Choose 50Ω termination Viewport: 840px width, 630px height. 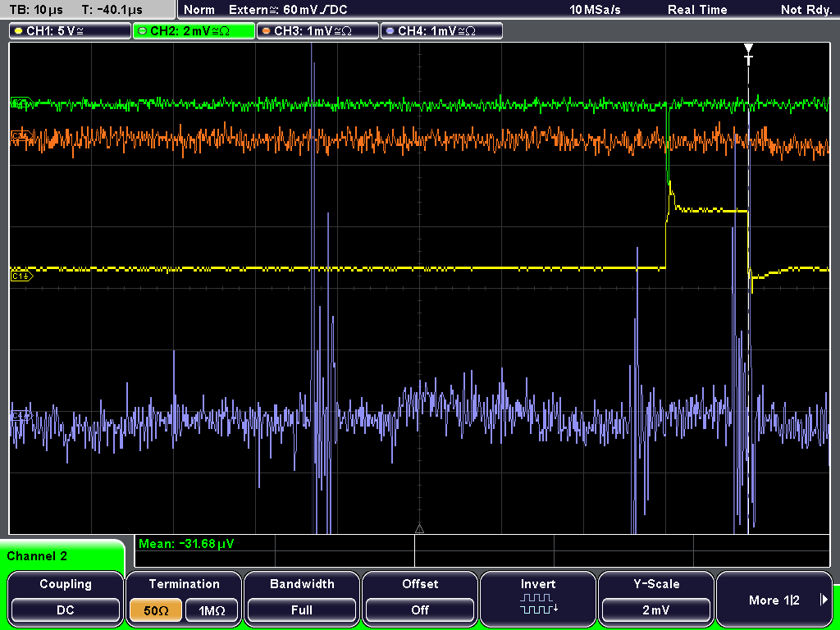[156, 610]
